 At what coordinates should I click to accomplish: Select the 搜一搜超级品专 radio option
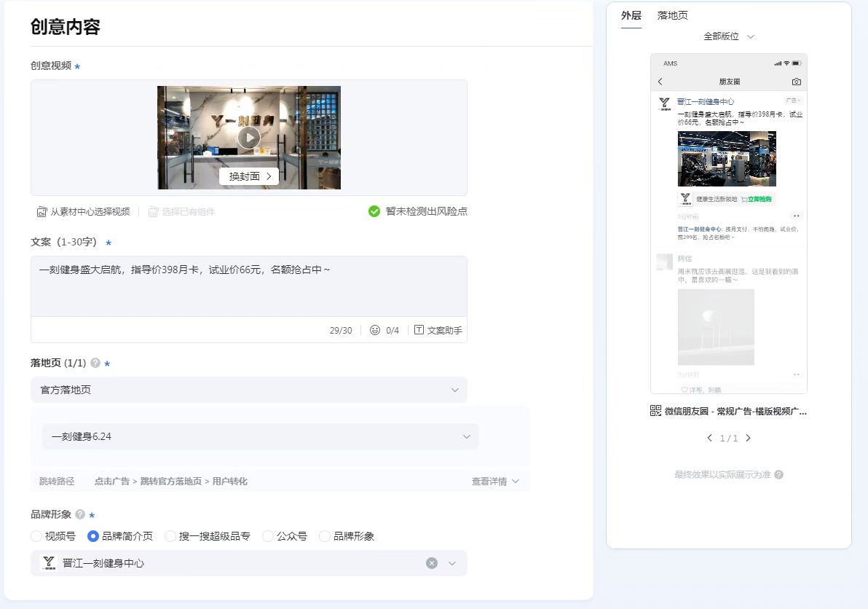tap(170, 536)
